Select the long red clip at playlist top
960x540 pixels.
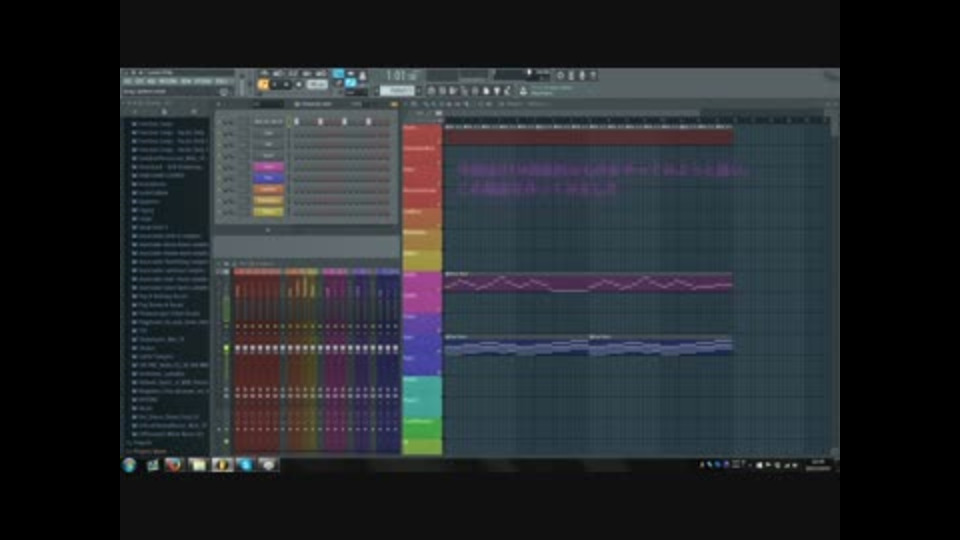[588, 135]
